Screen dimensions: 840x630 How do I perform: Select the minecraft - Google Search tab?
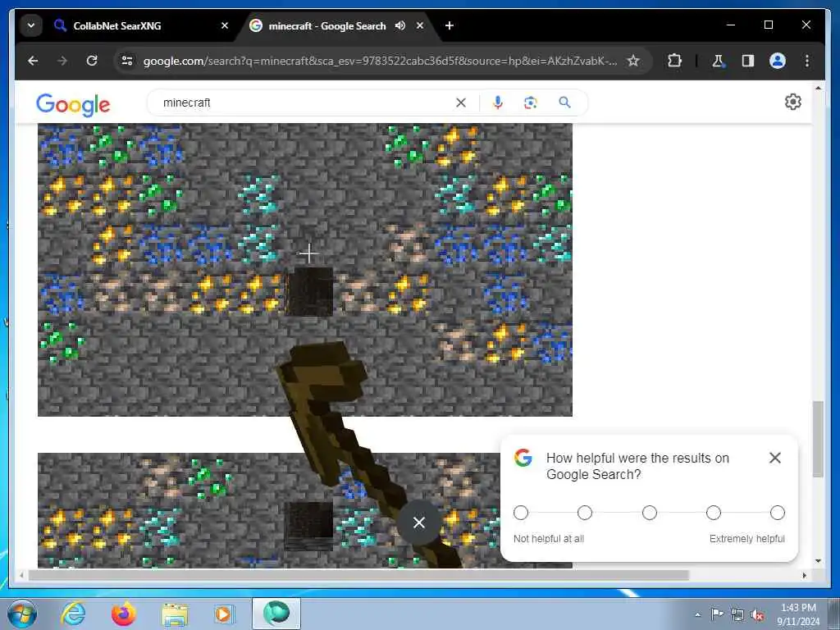tap(326, 25)
